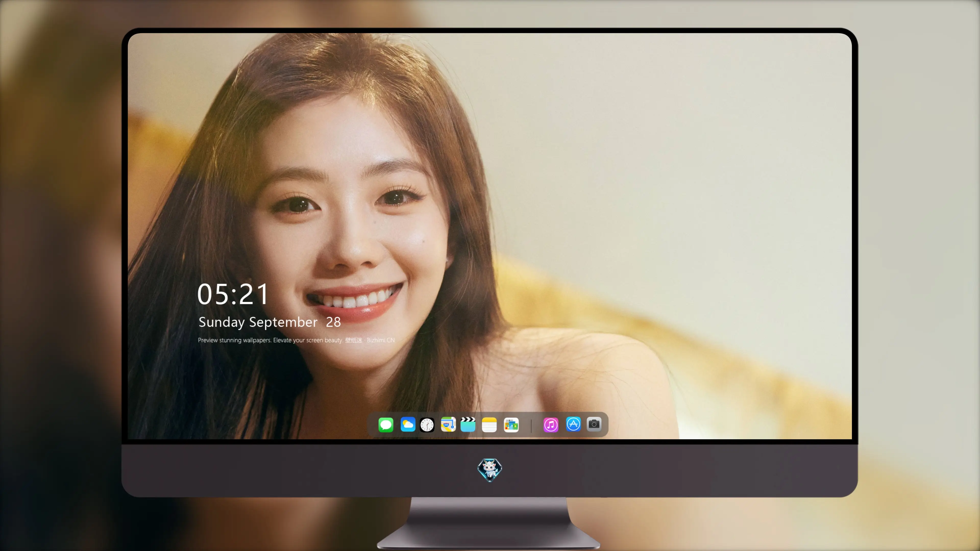Open the photo collage app in the dock
This screenshot has height=551, width=980.
511,425
